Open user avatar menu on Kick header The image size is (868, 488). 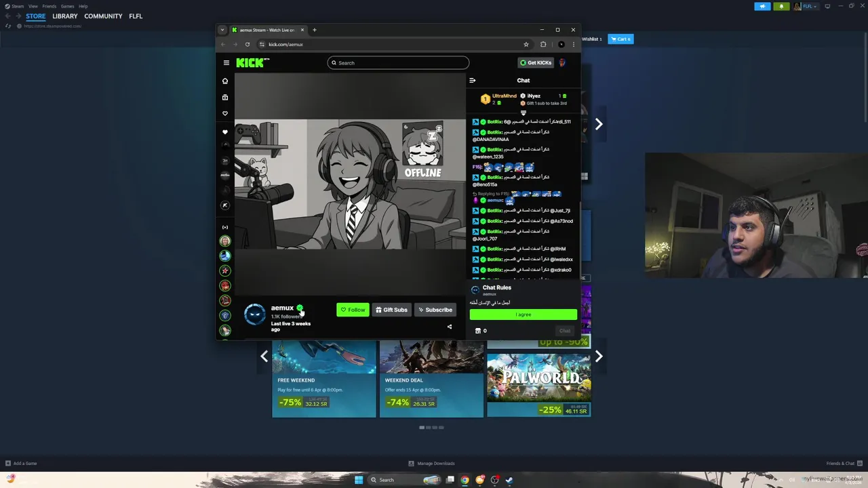coord(562,62)
